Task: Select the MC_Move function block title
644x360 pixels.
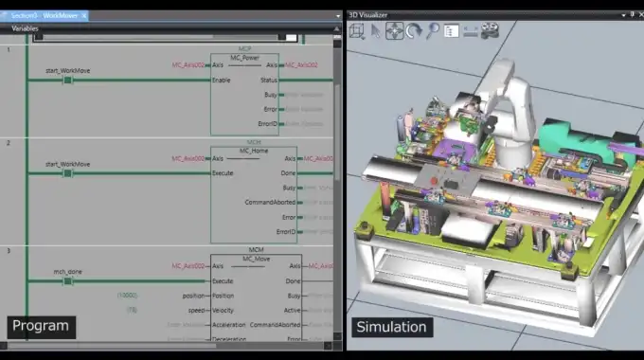Action: click(257, 259)
